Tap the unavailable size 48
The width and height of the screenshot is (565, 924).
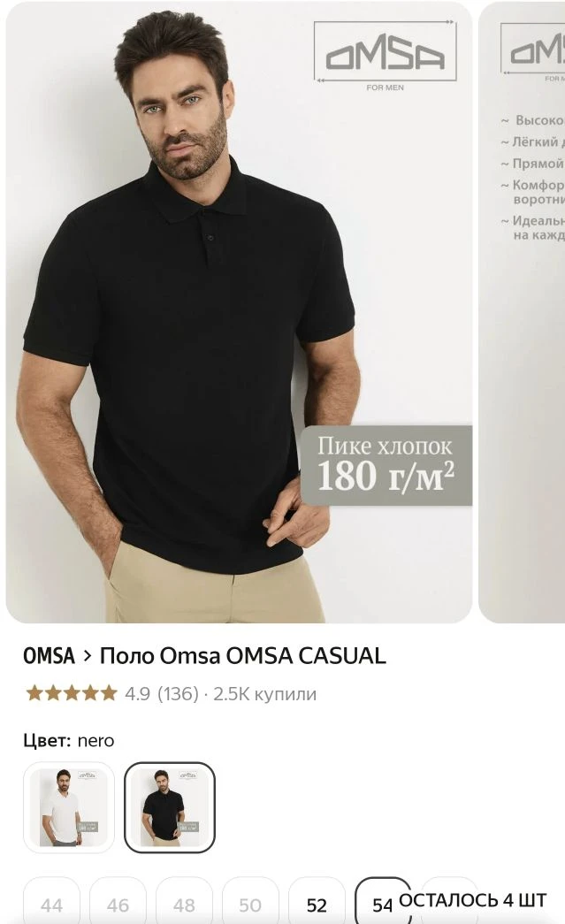(x=184, y=905)
